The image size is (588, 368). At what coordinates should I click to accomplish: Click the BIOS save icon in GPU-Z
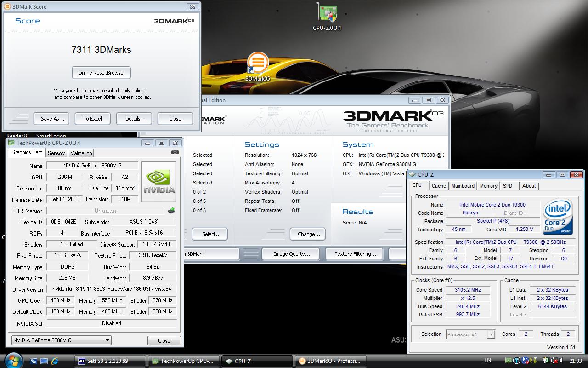click(171, 211)
